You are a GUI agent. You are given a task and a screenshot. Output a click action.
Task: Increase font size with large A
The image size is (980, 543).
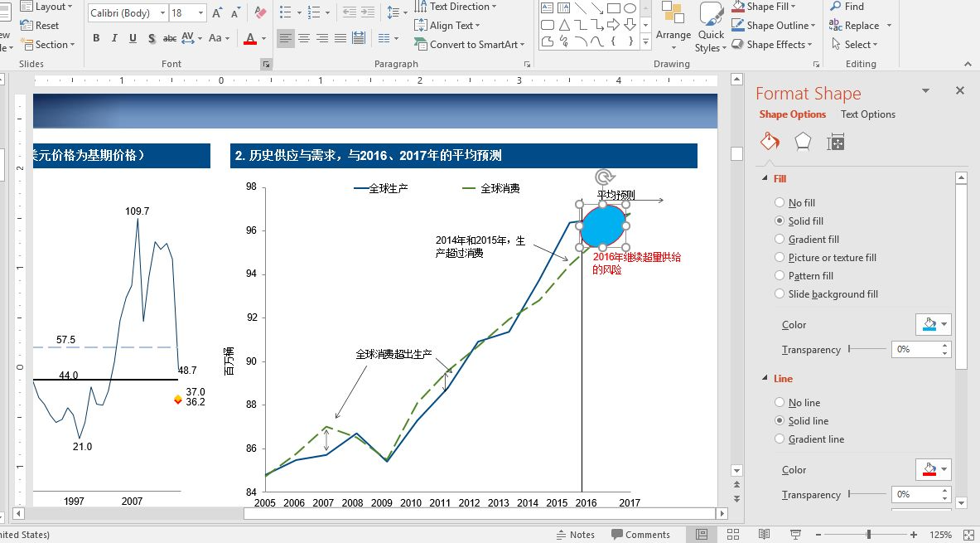217,12
